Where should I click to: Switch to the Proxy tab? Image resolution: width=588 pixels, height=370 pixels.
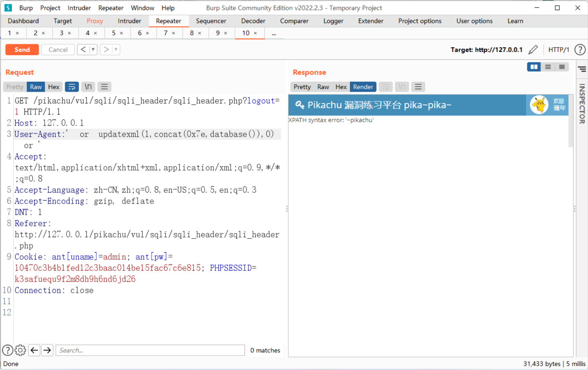point(95,21)
